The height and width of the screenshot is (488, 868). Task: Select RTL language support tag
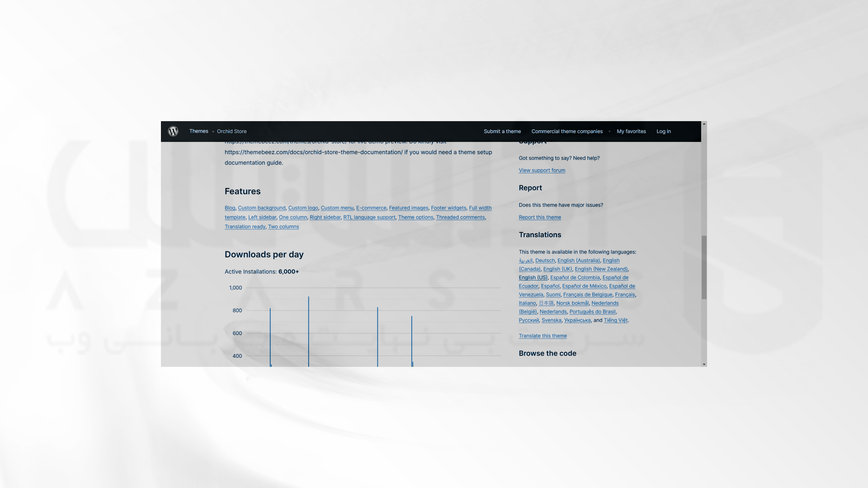[x=369, y=217]
